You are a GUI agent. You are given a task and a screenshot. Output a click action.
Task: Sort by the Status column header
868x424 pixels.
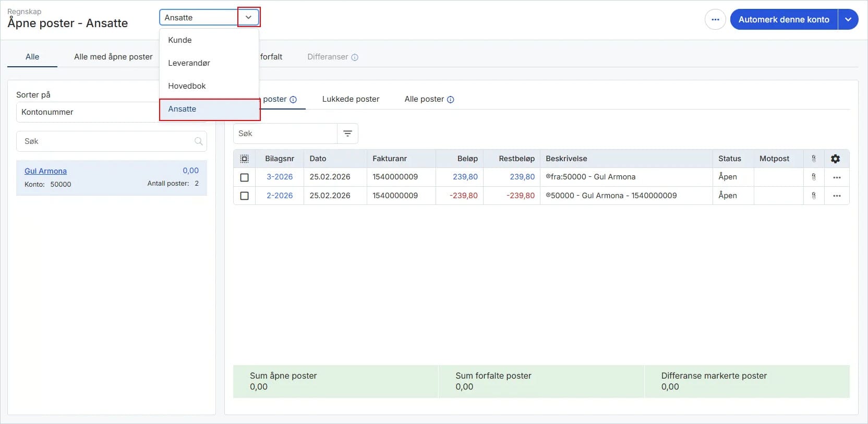733,159
